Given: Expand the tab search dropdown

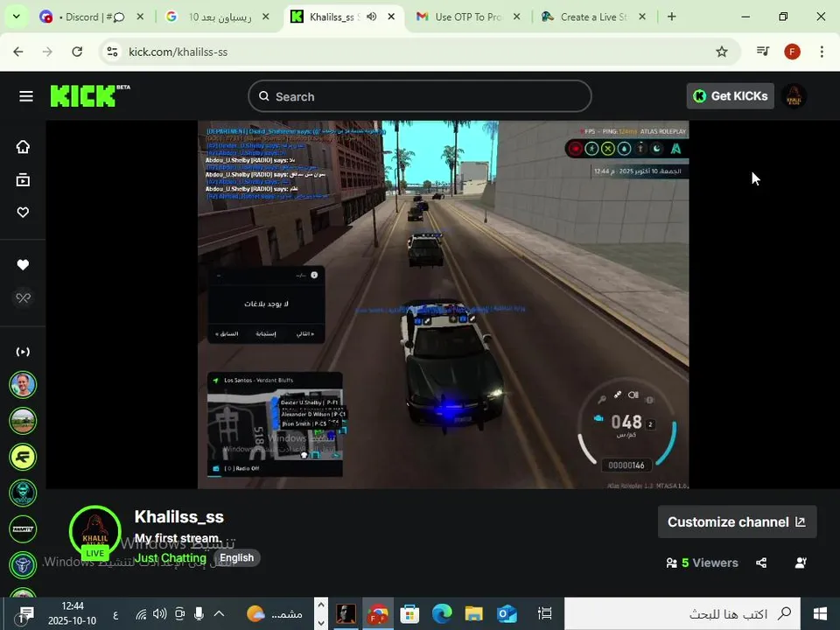Looking at the screenshot, I should click(x=16, y=17).
